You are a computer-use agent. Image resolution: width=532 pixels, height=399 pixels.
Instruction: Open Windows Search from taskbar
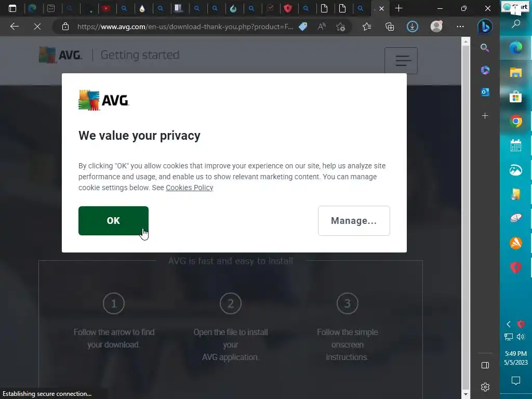[516, 24]
